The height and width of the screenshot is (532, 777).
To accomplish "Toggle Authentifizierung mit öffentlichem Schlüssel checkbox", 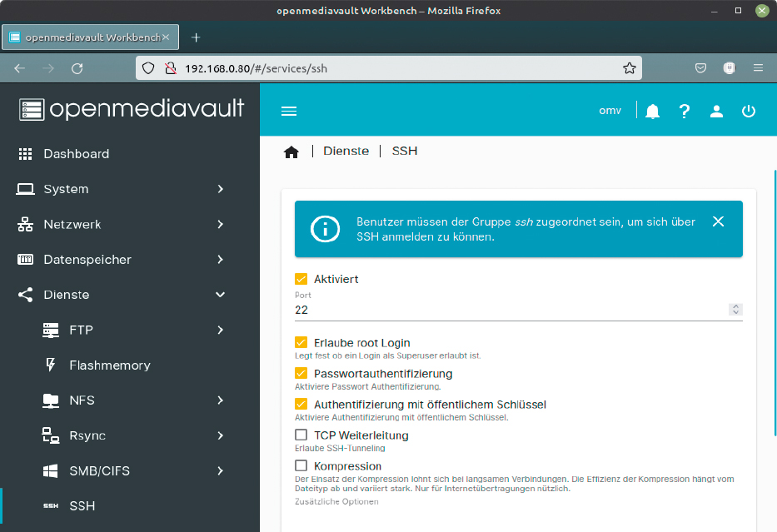I will point(301,404).
